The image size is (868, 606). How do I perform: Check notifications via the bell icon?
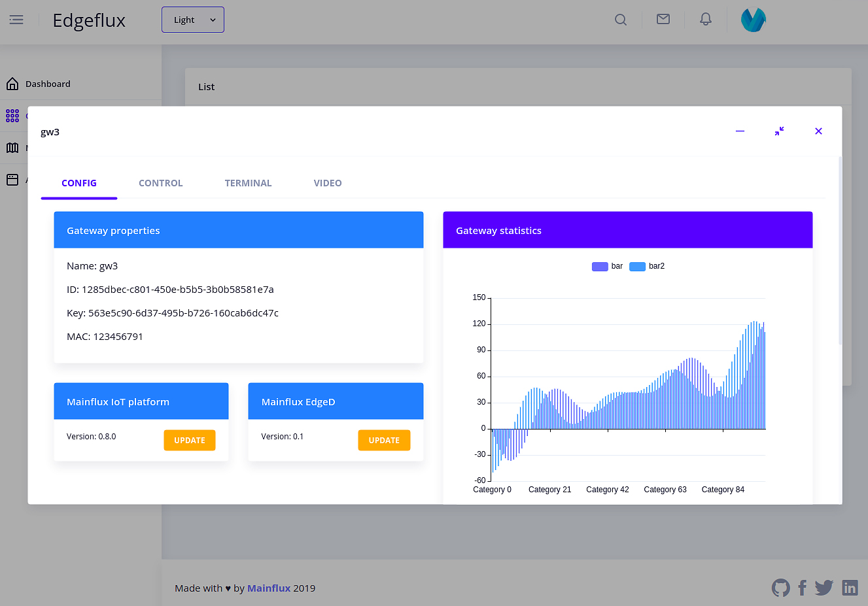tap(705, 19)
